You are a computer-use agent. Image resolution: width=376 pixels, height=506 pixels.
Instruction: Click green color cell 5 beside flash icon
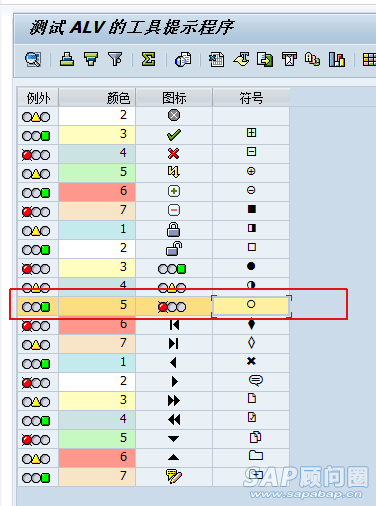coord(97,173)
